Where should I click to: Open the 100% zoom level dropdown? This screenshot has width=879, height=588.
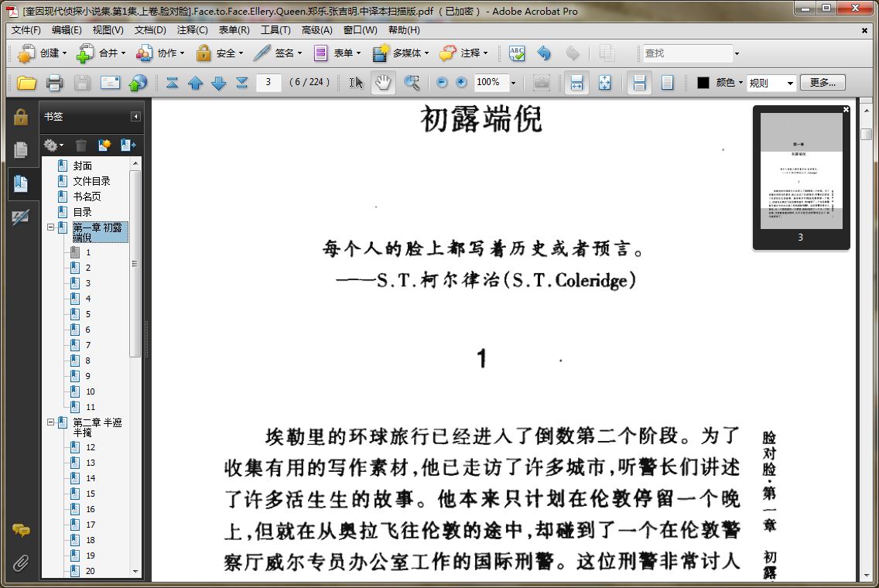[x=513, y=83]
